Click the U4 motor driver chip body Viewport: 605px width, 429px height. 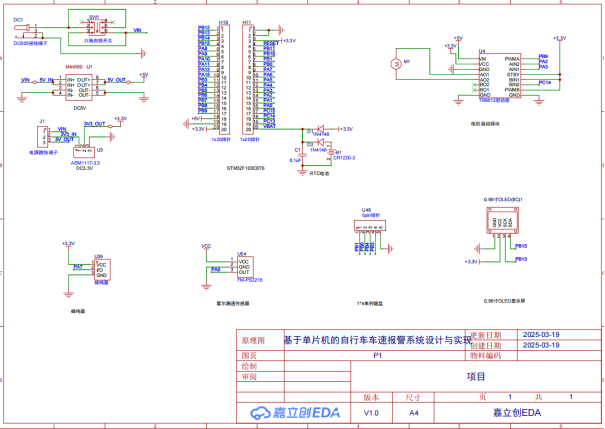coord(500,76)
